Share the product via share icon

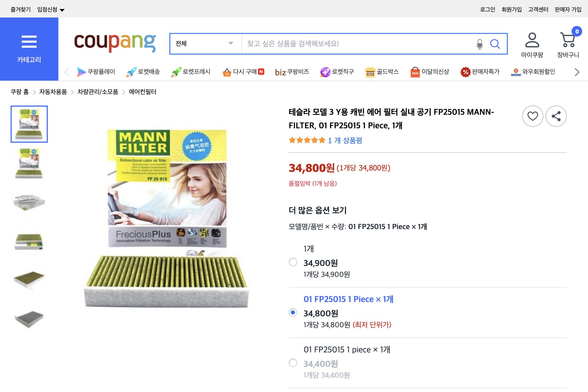(556, 116)
